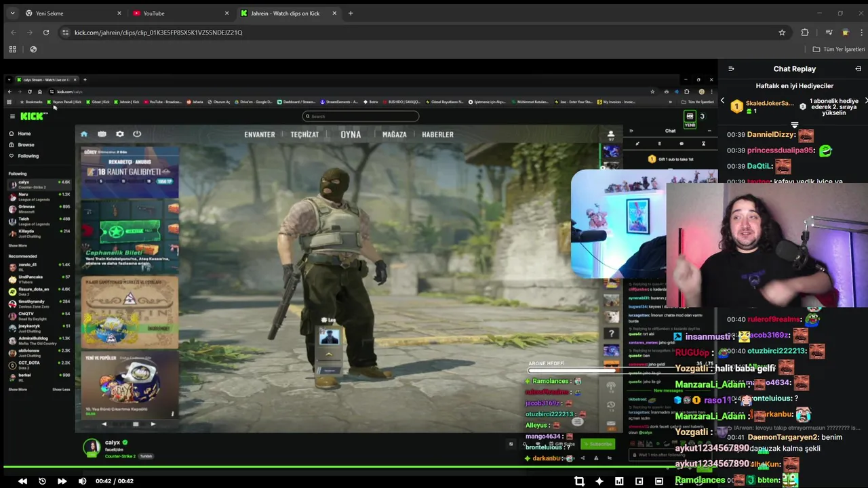This screenshot has height=488, width=868.
Task: Reload the page with the refresh icon
Action: pos(45,32)
